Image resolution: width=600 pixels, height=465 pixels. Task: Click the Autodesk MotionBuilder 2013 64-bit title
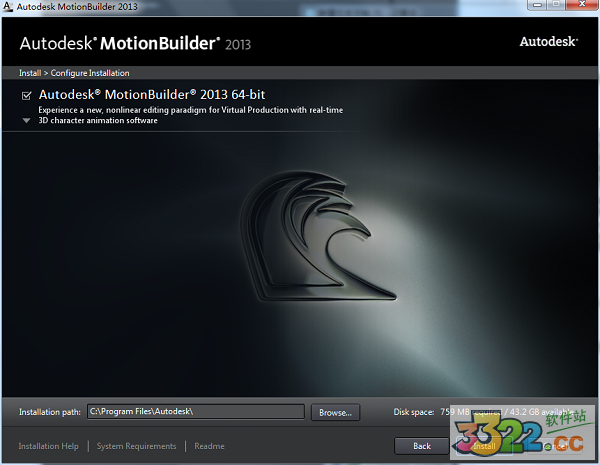(152, 95)
